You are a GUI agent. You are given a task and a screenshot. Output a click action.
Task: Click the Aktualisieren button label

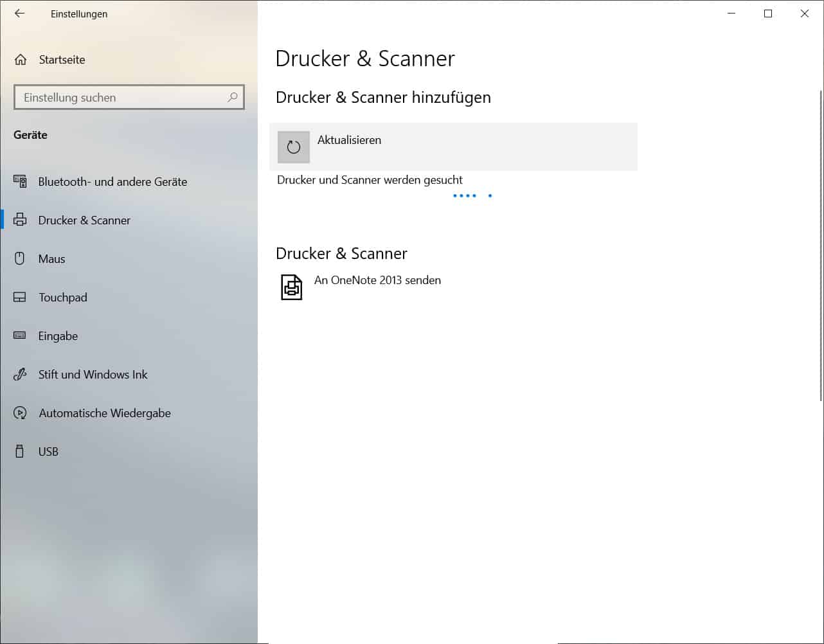click(x=349, y=140)
